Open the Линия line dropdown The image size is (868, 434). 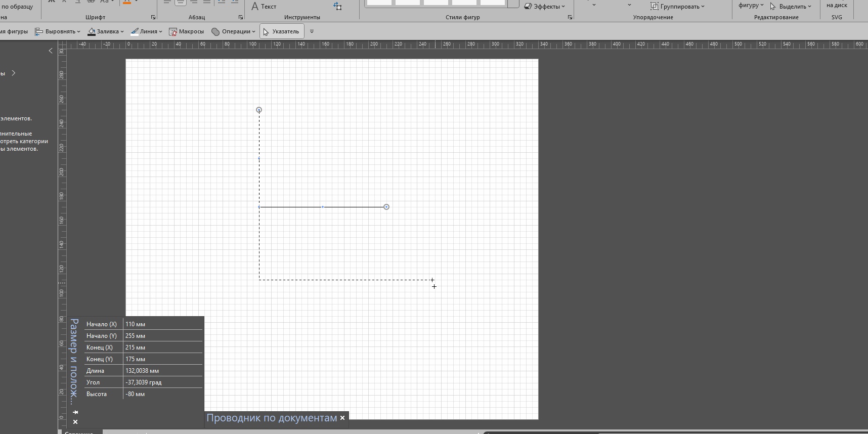pyautogui.click(x=147, y=31)
